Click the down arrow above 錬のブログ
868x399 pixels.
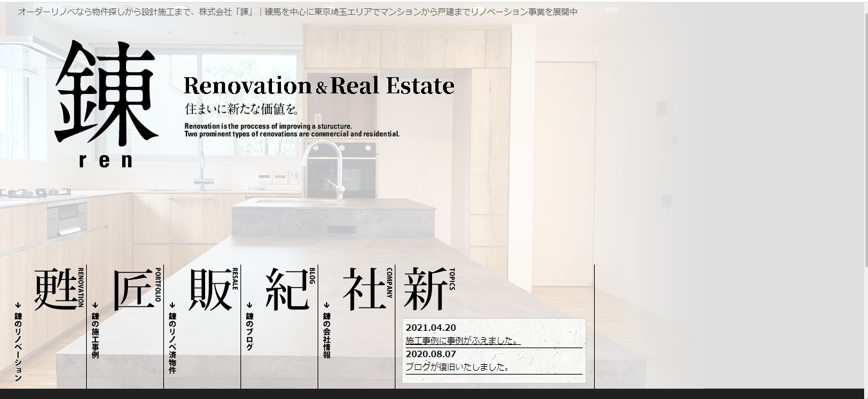click(249, 305)
